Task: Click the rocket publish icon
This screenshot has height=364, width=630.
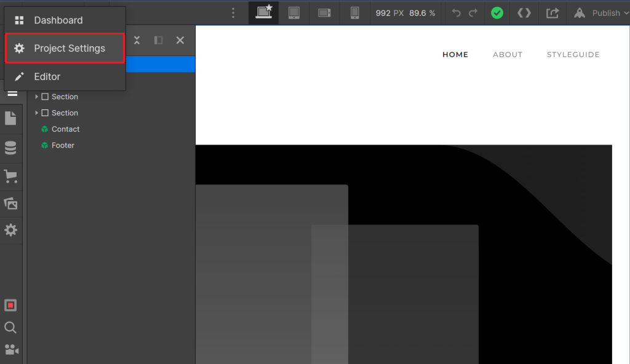Action: [x=580, y=13]
